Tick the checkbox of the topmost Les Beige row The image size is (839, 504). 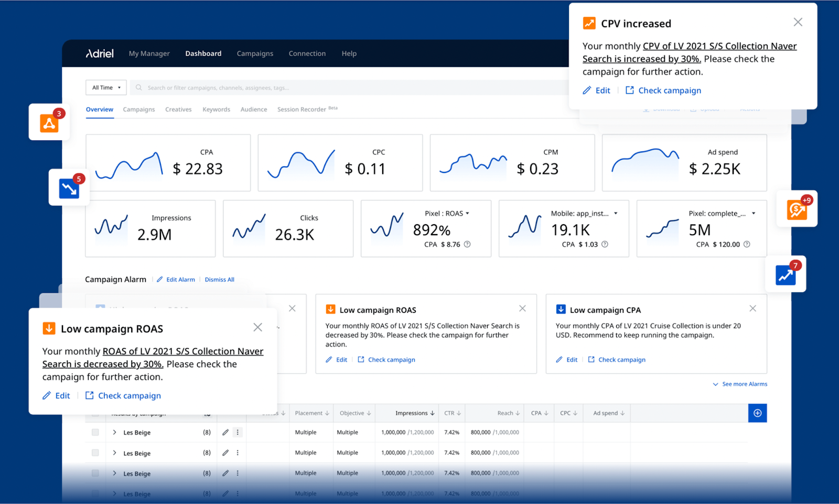coord(95,432)
